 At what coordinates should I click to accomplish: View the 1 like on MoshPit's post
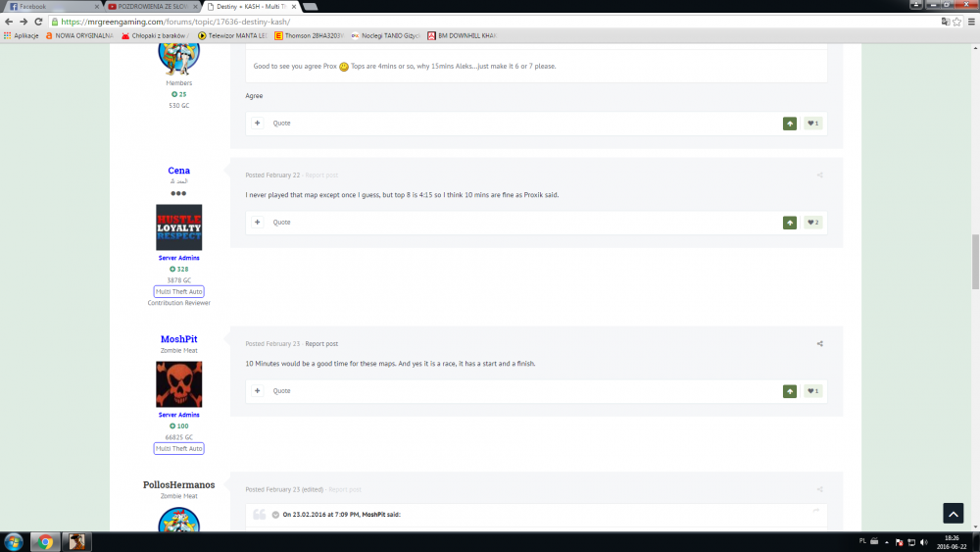(x=812, y=391)
